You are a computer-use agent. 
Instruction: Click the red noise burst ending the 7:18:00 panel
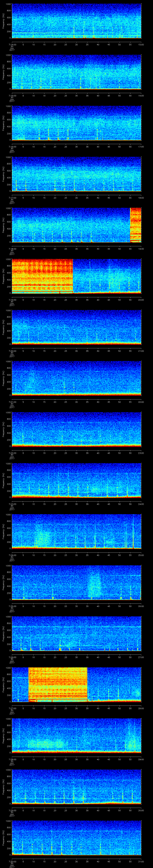(x=136, y=225)
